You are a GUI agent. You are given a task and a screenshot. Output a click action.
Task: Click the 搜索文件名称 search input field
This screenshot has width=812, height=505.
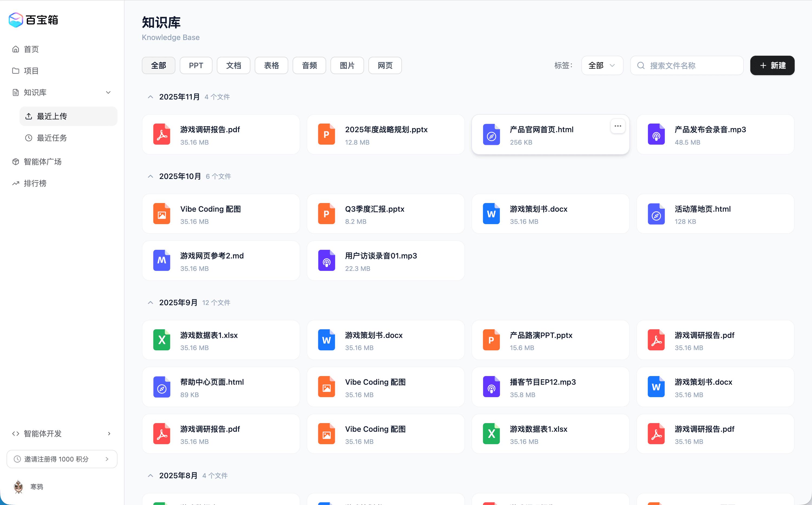click(x=687, y=65)
